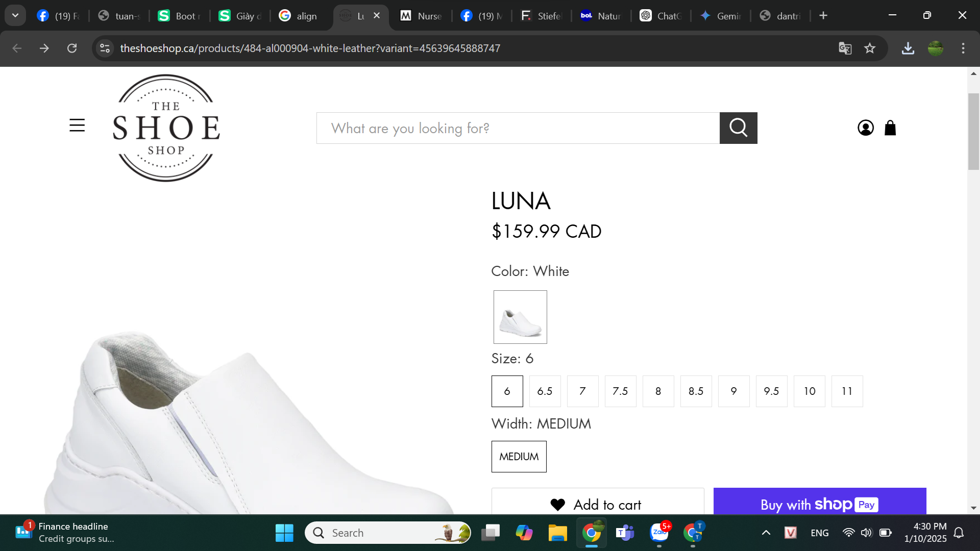Select shoe size 9
This screenshot has height=551, width=980.
tap(733, 391)
